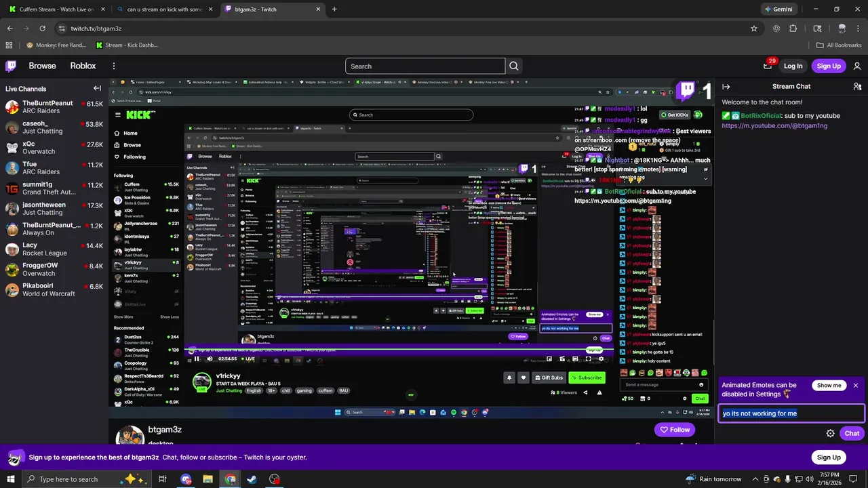Open Steam from the taskbar

point(252,479)
